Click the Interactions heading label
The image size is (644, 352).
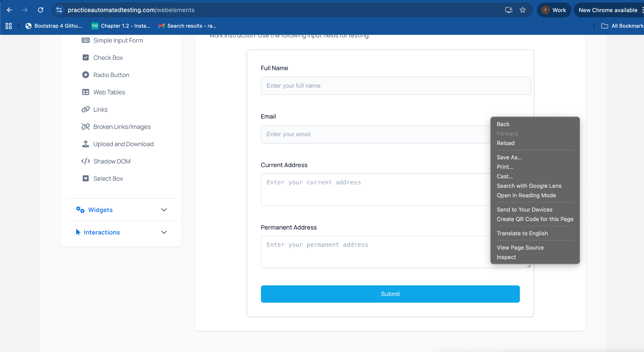tap(102, 232)
